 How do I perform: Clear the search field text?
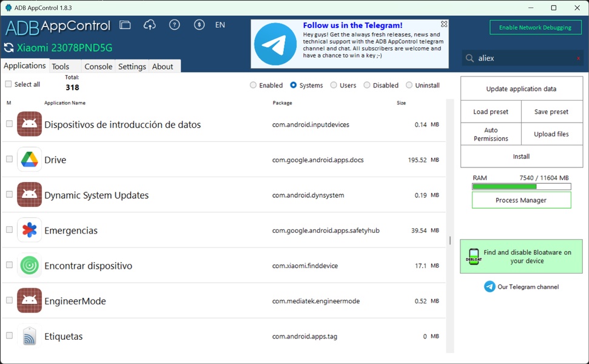578,58
